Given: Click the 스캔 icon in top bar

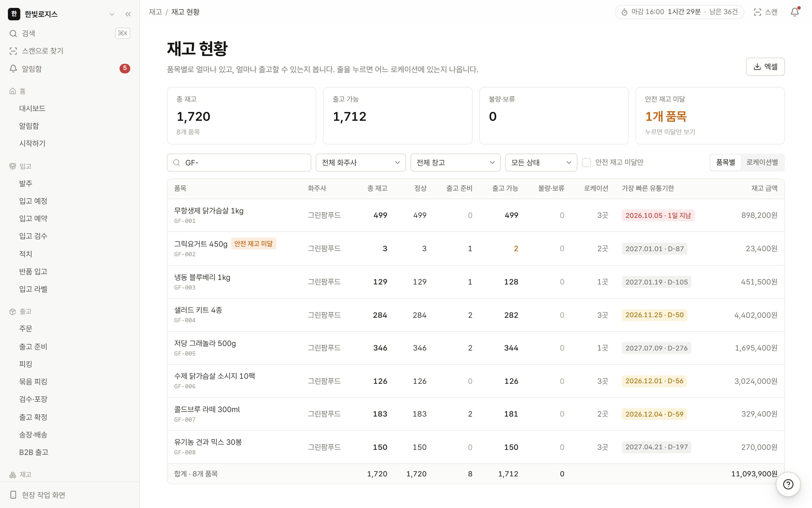Looking at the screenshot, I should coord(757,12).
